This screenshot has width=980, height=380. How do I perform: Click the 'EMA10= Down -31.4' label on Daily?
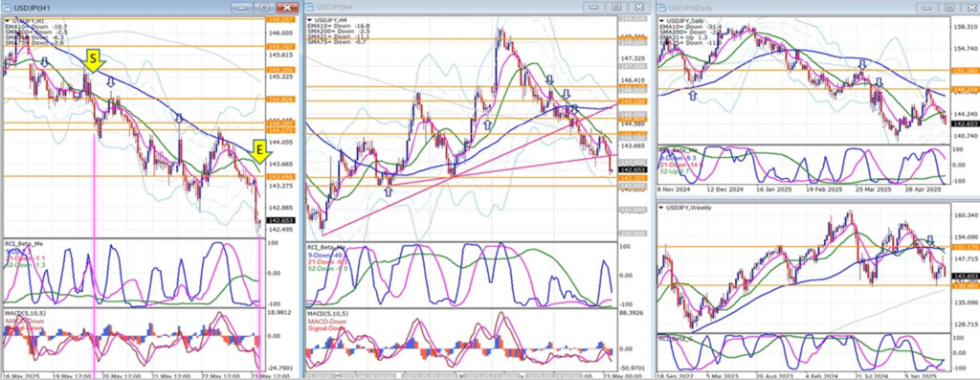(x=692, y=27)
